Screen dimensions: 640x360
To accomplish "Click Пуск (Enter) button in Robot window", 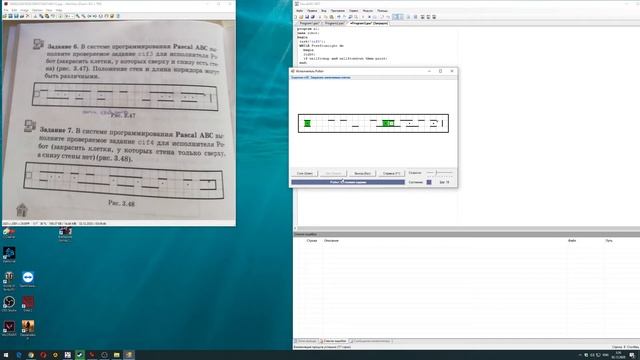I will [305, 173].
